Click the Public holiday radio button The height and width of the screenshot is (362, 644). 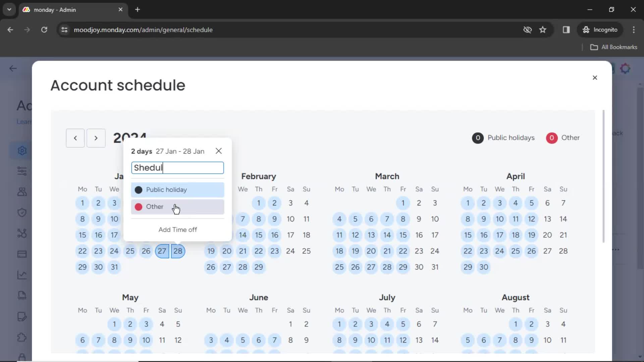[139, 190]
